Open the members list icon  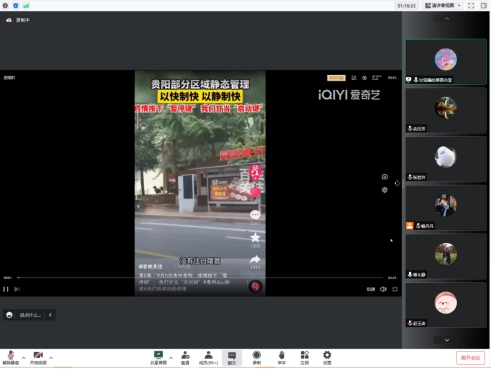click(208, 358)
